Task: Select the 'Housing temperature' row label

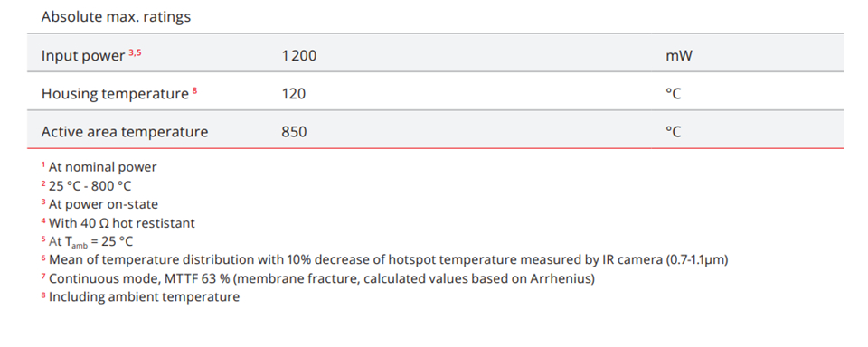Action: coord(115,94)
